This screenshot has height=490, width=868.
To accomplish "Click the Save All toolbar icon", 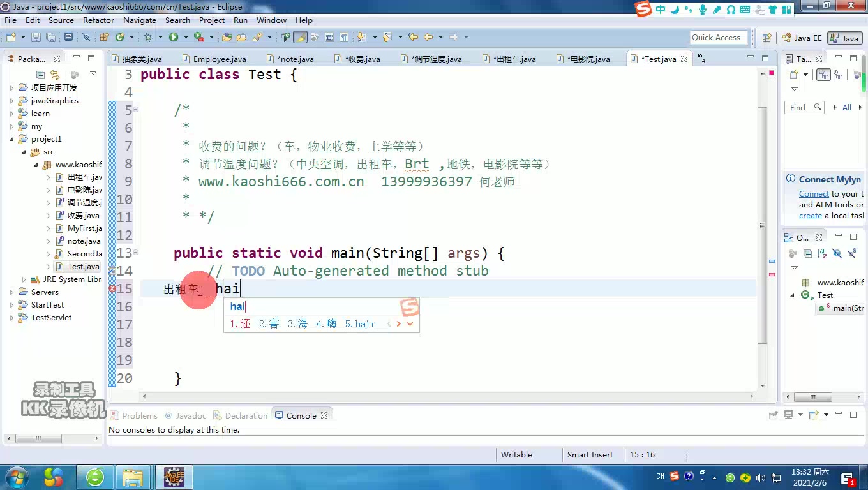I will (51, 38).
